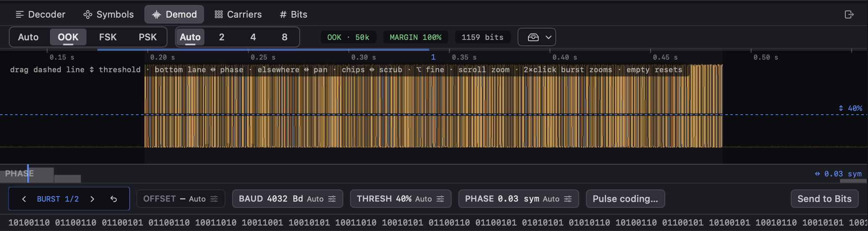
Task: Choose 2 symbol levels
Action: point(222,37)
